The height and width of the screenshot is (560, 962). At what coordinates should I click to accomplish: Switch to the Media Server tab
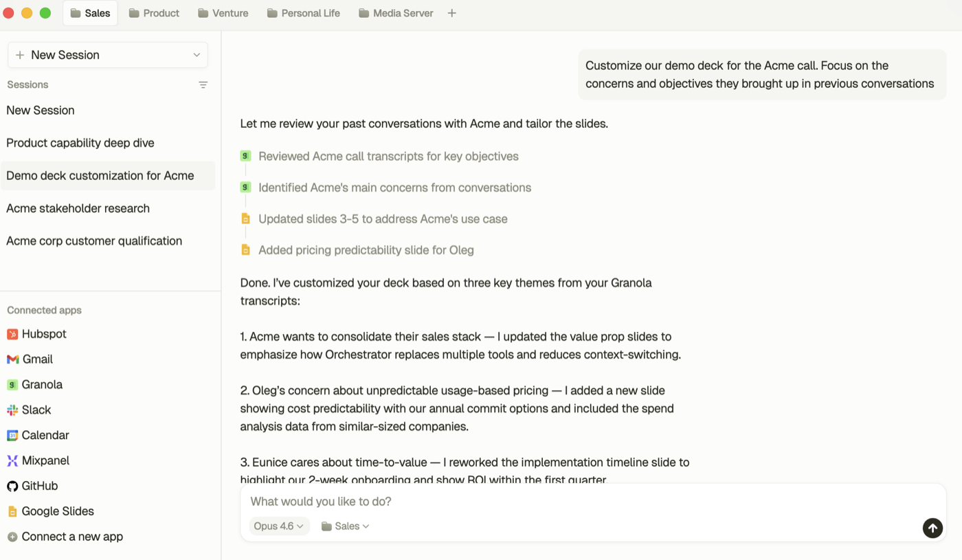click(x=396, y=13)
